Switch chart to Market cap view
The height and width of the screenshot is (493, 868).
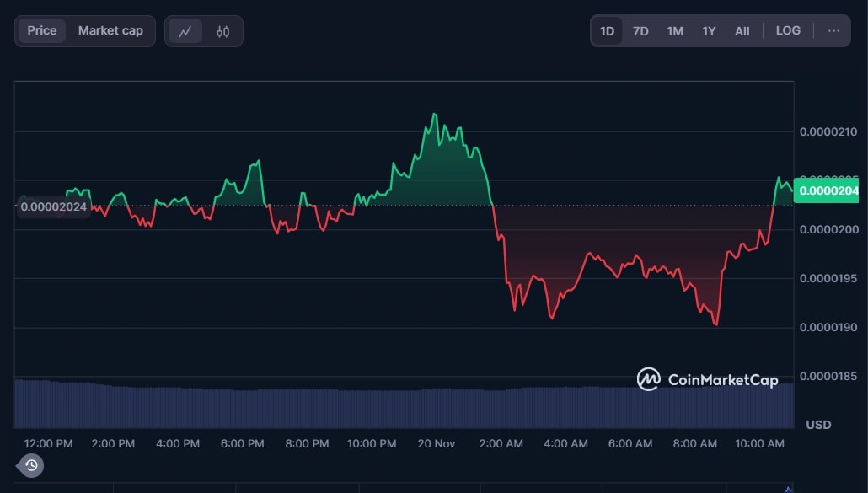pyautogui.click(x=110, y=31)
